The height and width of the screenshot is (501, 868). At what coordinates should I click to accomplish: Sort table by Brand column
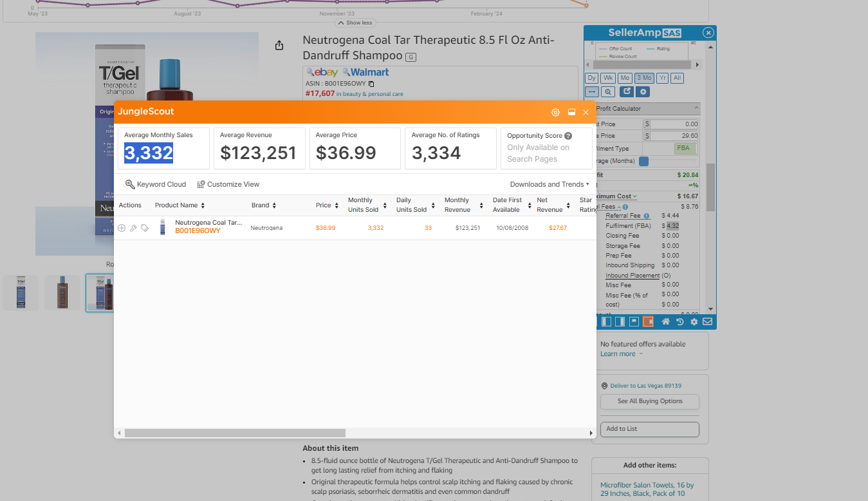(264, 205)
